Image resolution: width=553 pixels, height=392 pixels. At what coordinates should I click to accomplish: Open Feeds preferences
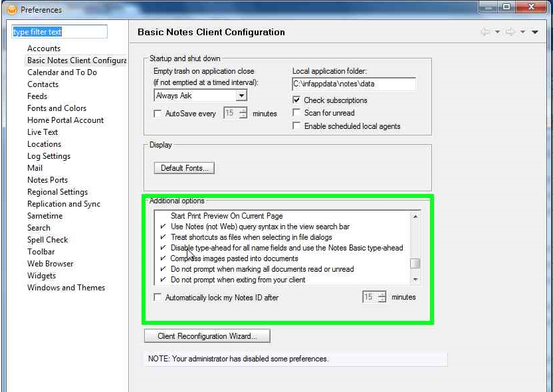pos(37,96)
